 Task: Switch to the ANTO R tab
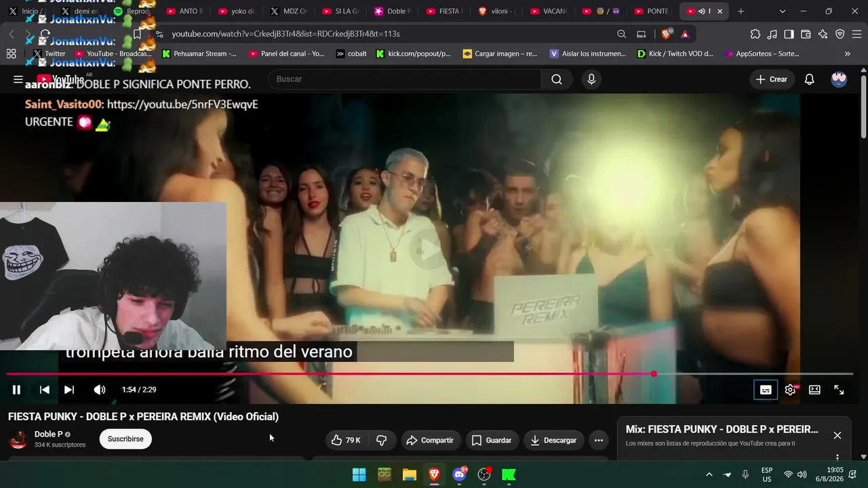click(x=185, y=12)
